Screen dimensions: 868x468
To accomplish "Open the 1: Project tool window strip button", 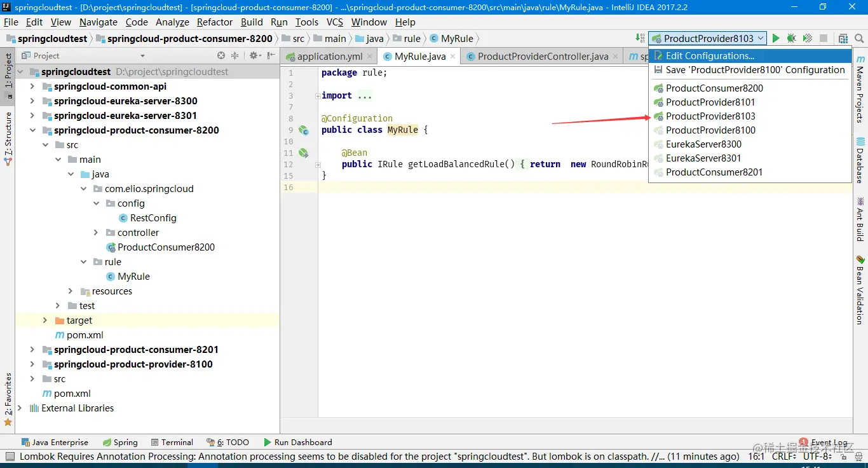I will click(8, 75).
